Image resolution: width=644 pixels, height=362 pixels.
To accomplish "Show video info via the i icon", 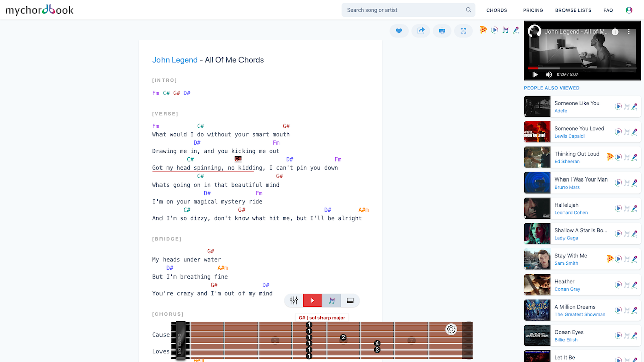I will click(x=615, y=32).
